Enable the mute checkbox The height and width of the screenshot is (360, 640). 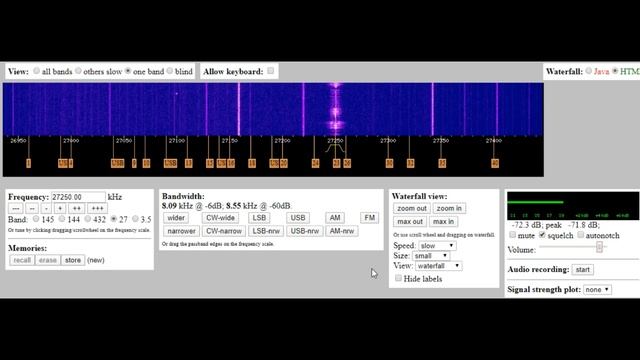click(513, 235)
